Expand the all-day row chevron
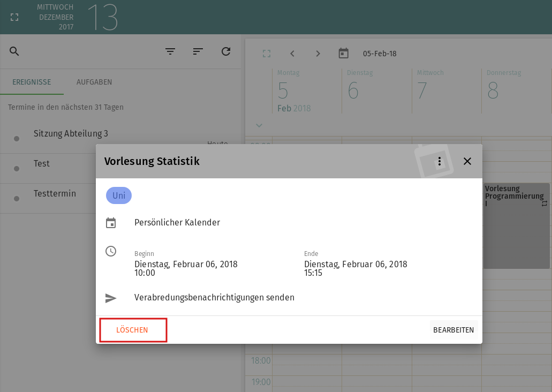 (259, 125)
